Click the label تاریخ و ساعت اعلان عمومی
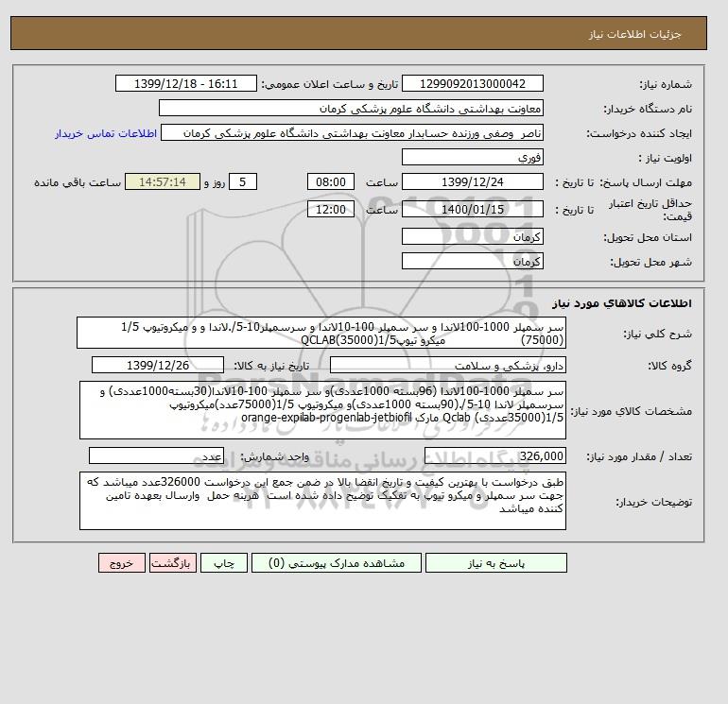The image size is (728, 704). pyautogui.click(x=330, y=84)
